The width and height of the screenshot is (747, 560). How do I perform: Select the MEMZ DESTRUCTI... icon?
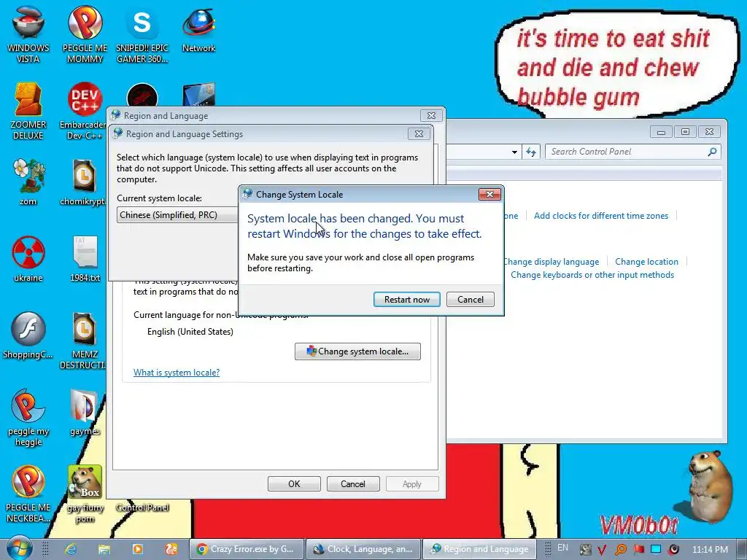click(x=84, y=340)
